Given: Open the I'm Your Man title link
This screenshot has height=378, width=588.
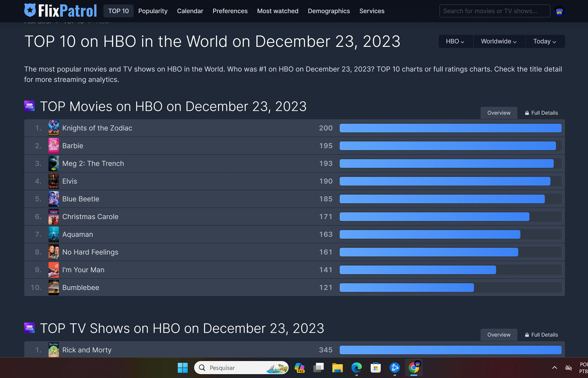Looking at the screenshot, I should coord(83,270).
